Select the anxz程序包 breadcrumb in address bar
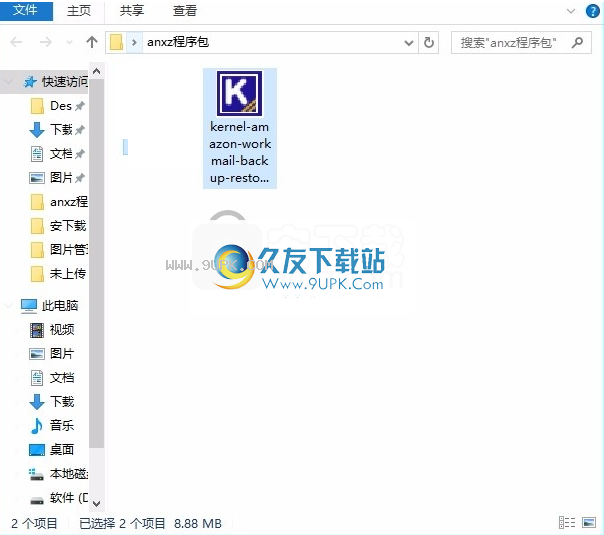604x535 pixels. click(x=178, y=42)
